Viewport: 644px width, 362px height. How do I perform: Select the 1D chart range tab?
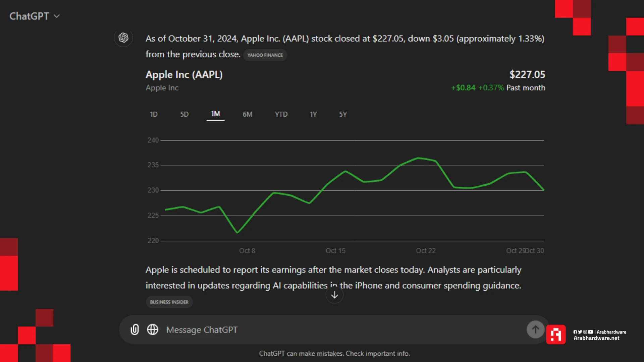point(154,114)
